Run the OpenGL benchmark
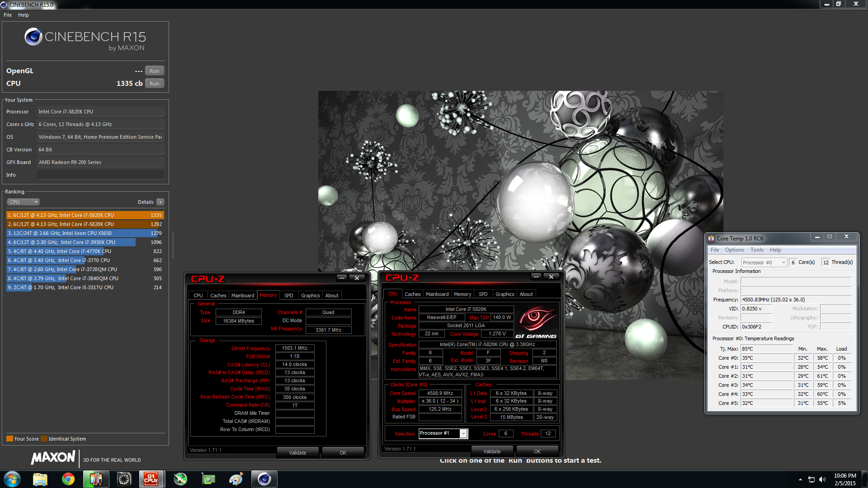Screen dimensions: 868x488 [154, 71]
